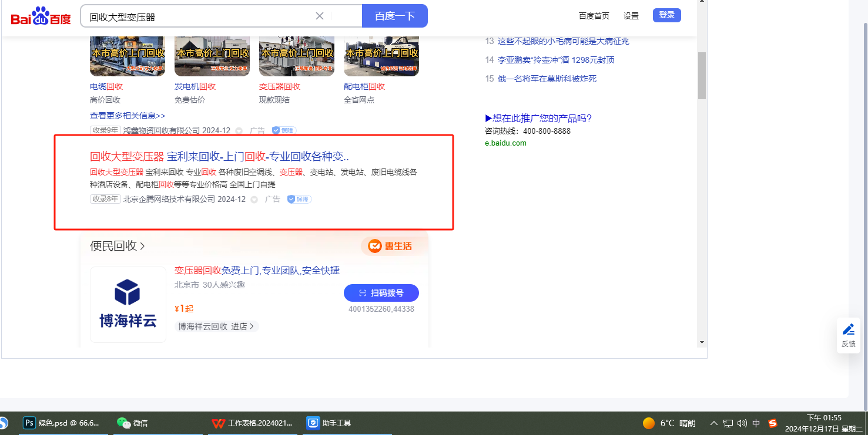This screenshot has width=868, height=435.
Task: Toggle the 中 input language indicator
Action: [756, 423]
